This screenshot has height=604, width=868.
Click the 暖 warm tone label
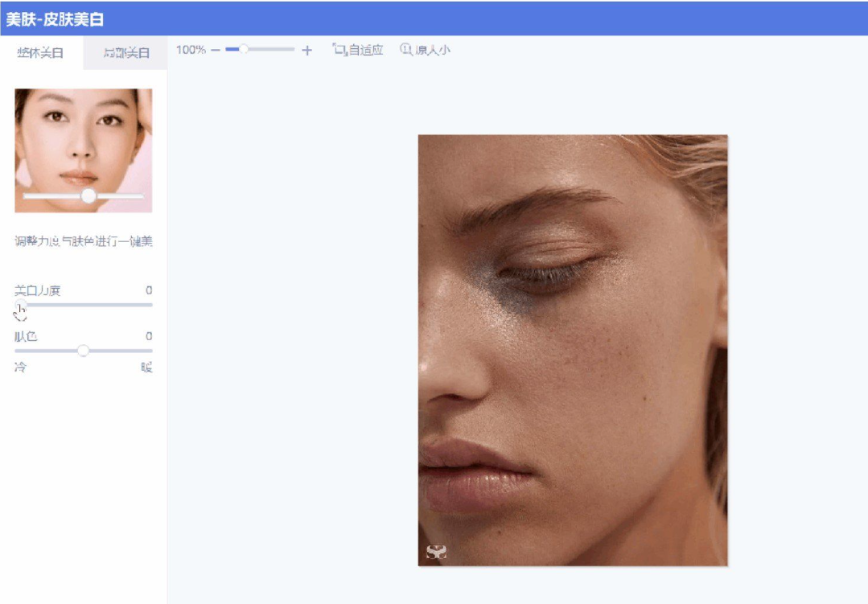tap(146, 368)
